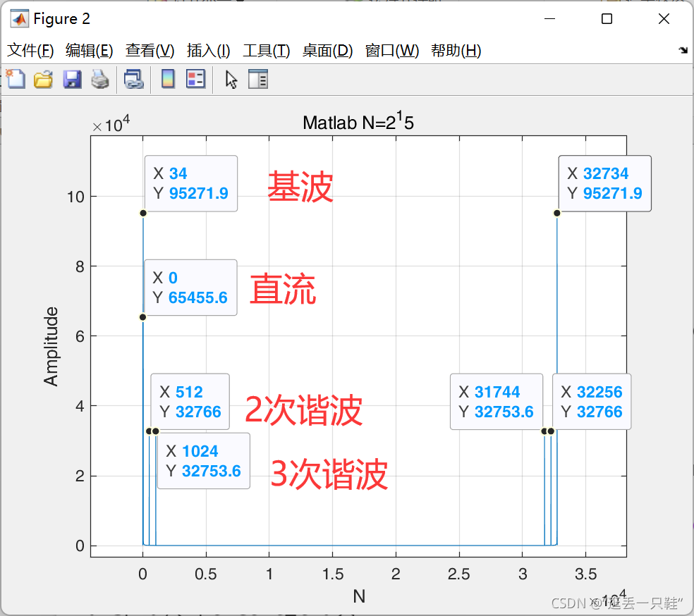Viewport: 694px width, 616px height.
Task: Click the data point marker at X 0 DC
Action: (142, 317)
